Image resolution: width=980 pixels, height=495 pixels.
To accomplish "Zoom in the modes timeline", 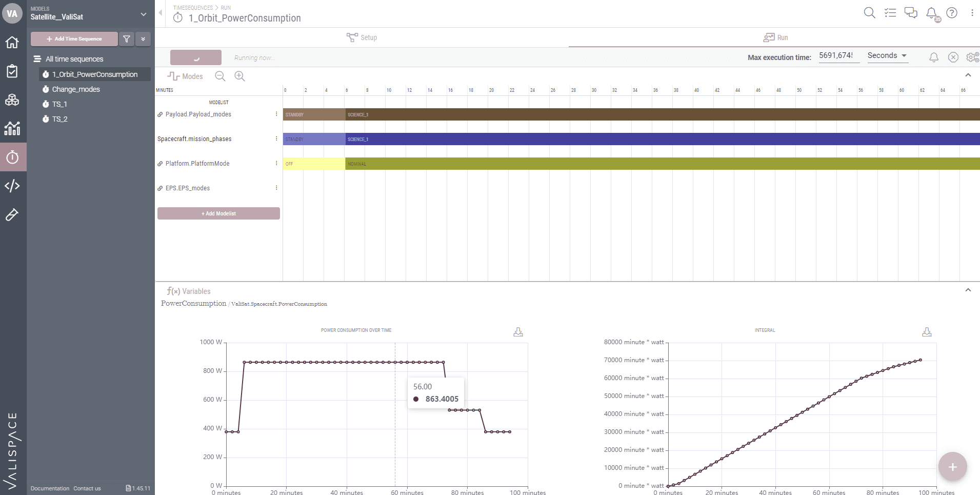I will point(239,76).
